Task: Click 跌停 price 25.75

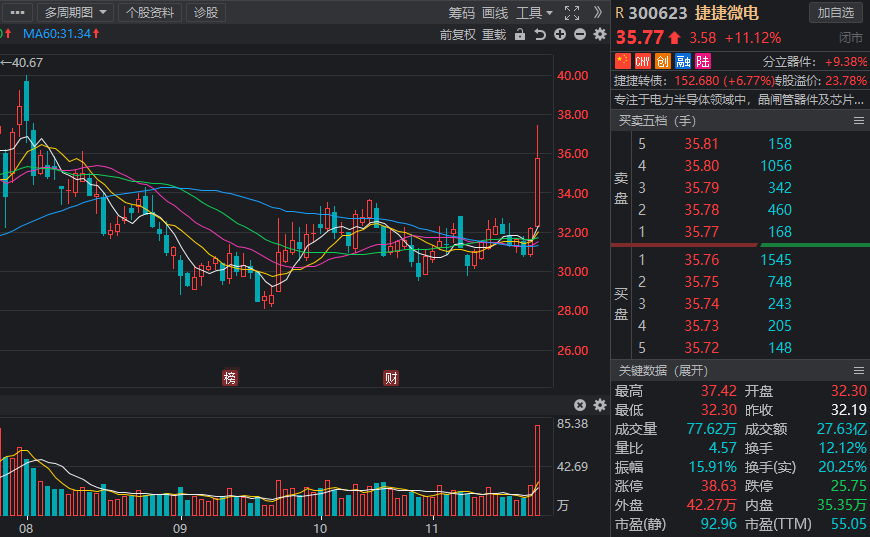Action: point(848,486)
